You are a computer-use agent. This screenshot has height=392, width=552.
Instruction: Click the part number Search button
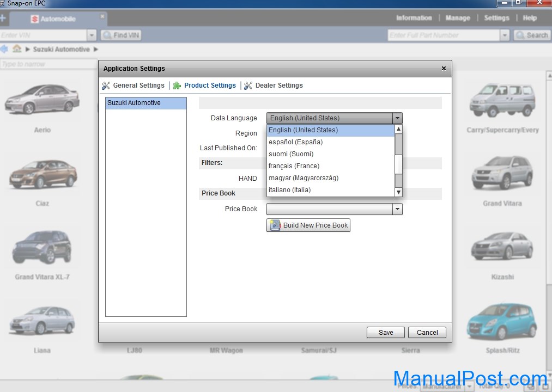tap(532, 35)
